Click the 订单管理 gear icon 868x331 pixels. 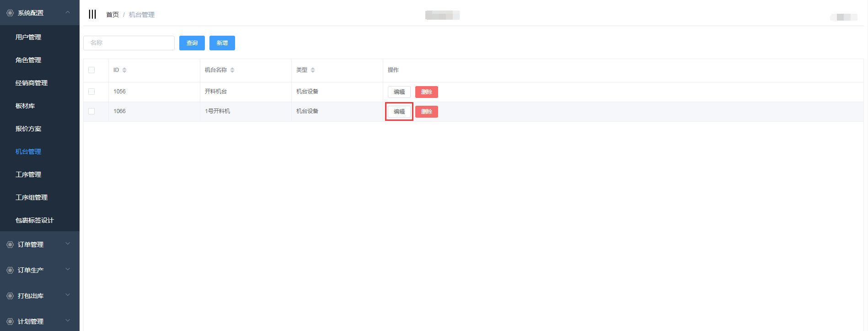[10, 244]
